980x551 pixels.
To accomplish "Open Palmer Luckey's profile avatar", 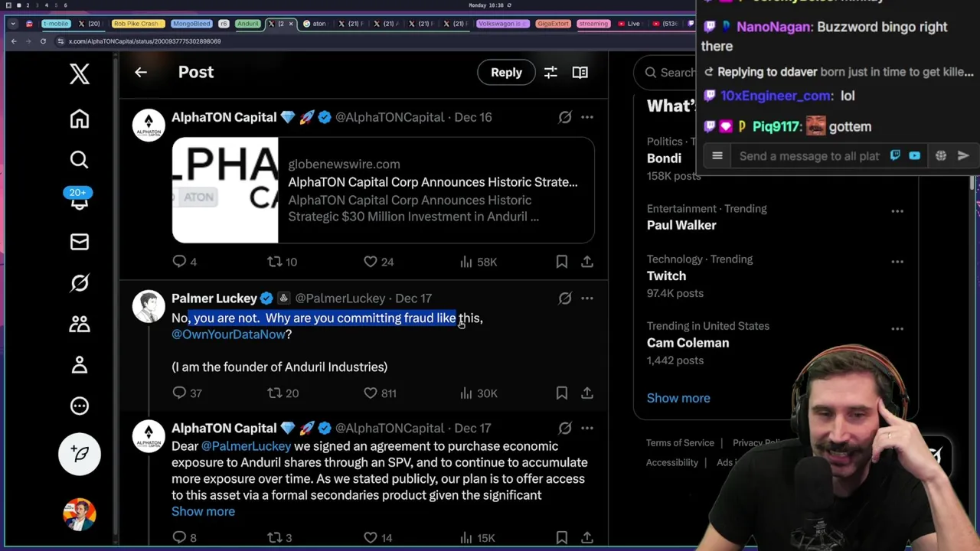I will click(x=149, y=306).
